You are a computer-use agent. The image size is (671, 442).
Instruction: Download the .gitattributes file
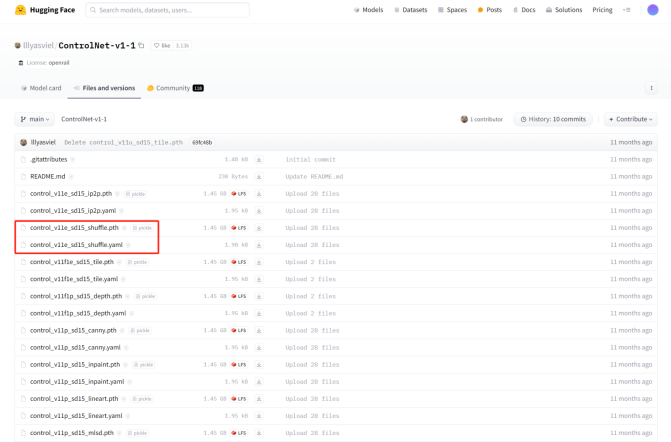tap(259, 160)
